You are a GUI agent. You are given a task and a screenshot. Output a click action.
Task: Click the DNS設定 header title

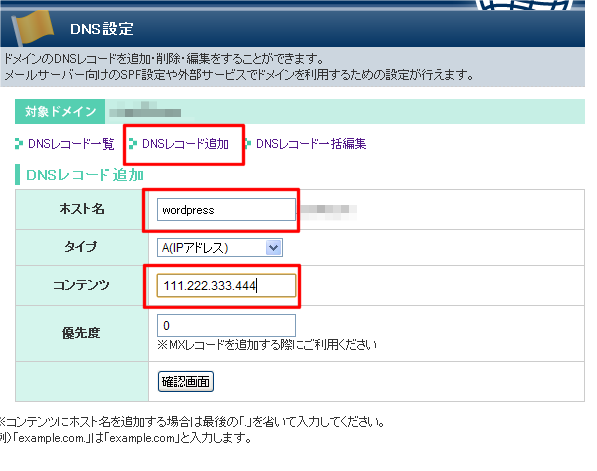click(102, 29)
